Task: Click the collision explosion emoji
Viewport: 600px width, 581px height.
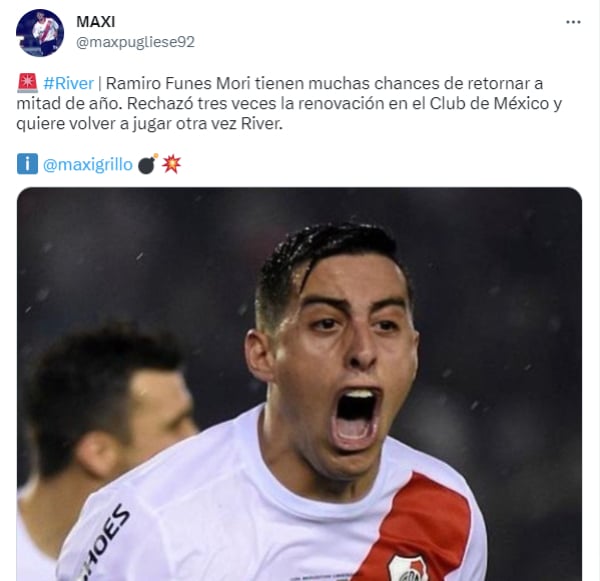Action: pyautogui.click(x=171, y=164)
